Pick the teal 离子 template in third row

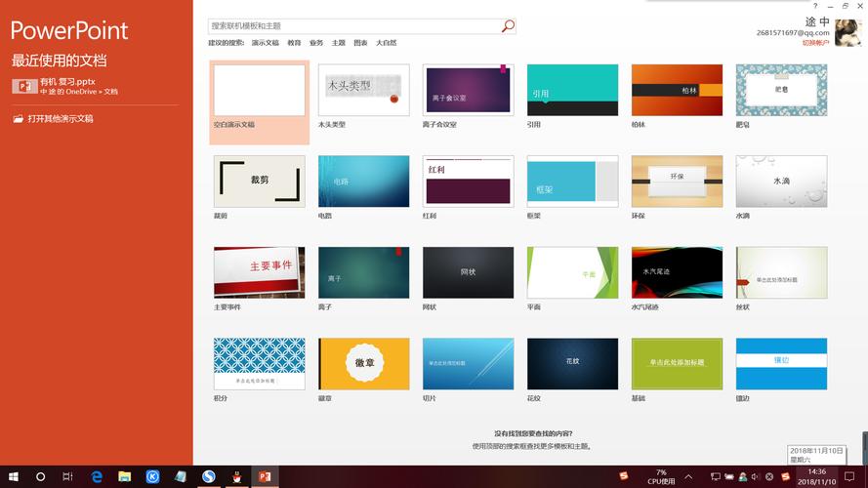(363, 272)
